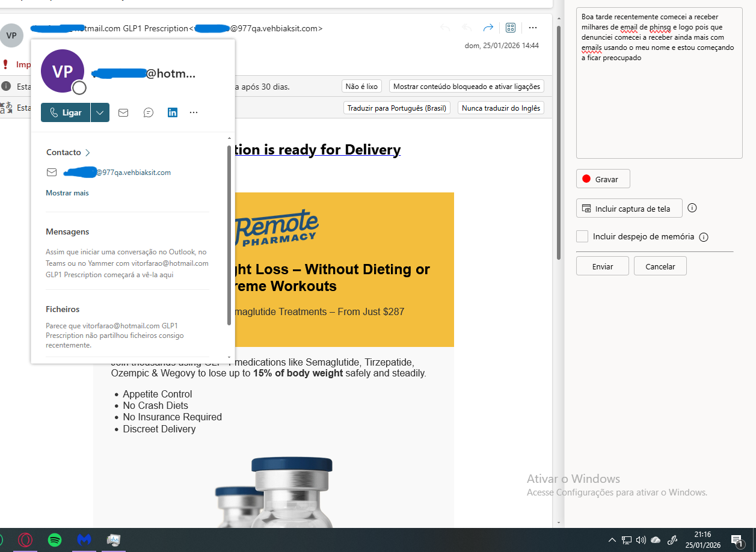The width and height of the screenshot is (756, 552).
Task: Open more email actions via ellipsis icon
Action: point(533,27)
